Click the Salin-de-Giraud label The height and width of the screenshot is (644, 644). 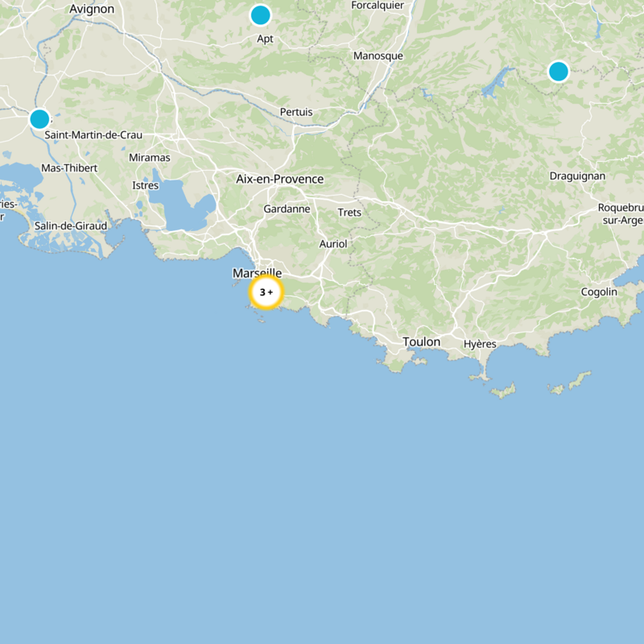pos(71,224)
